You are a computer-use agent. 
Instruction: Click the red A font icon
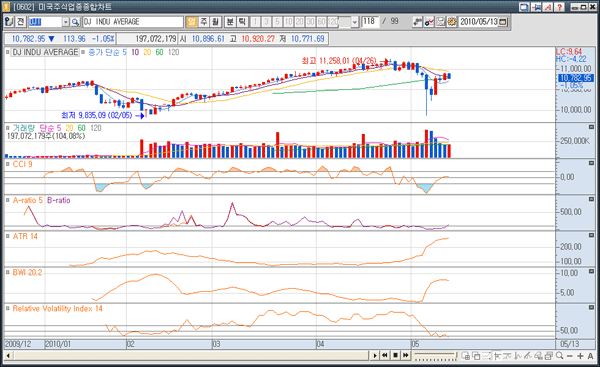[x=548, y=7]
